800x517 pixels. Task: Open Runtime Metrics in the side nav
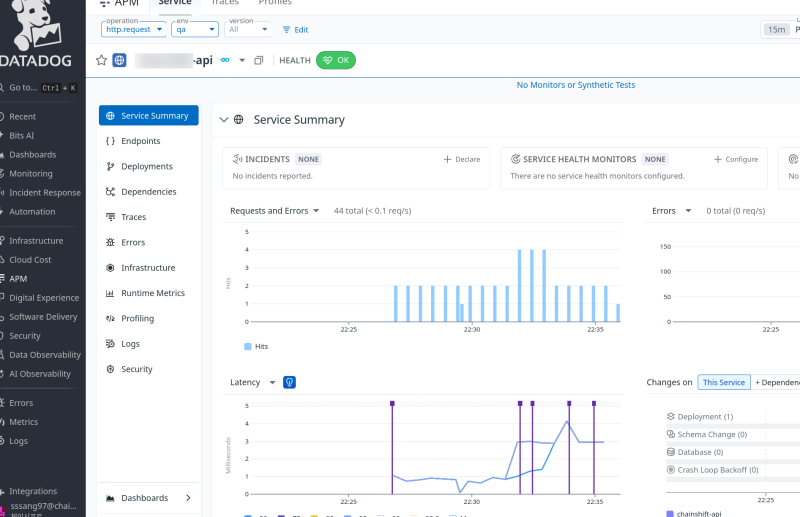click(x=152, y=293)
